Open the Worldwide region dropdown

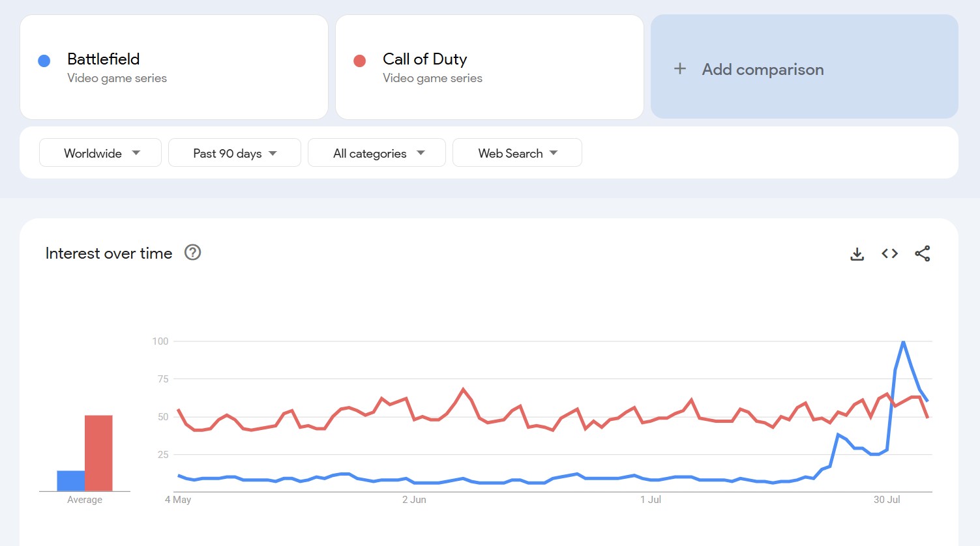pos(100,152)
